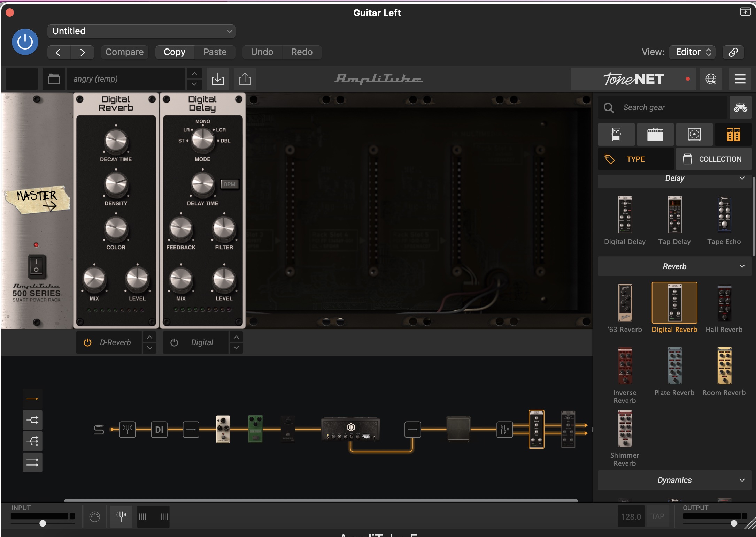Click the next preset up arrow
The height and width of the screenshot is (537, 756).
tap(194, 74)
